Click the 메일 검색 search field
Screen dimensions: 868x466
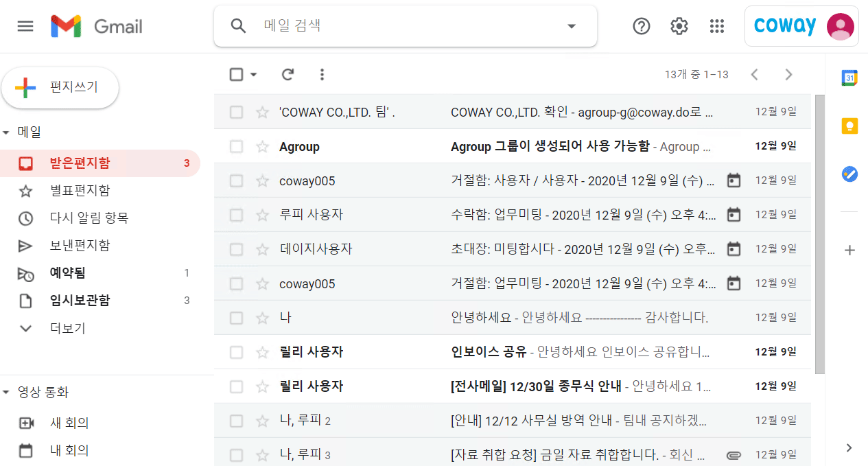tap(405, 26)
